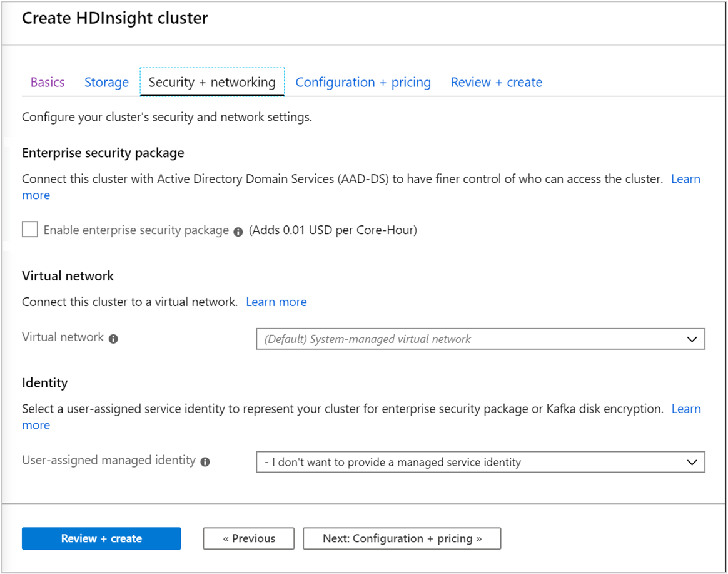Viewport: 728px width, 574px height.
Task: Click the blue Review + create button
Action: click(x=101, y=538)
